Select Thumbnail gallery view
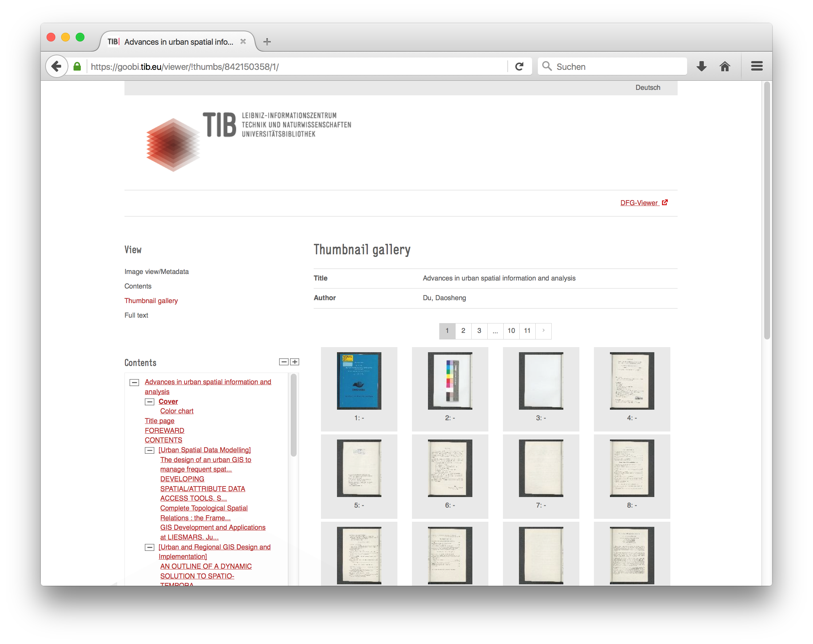This screenshot has height=644, width=813. (151, 301)
